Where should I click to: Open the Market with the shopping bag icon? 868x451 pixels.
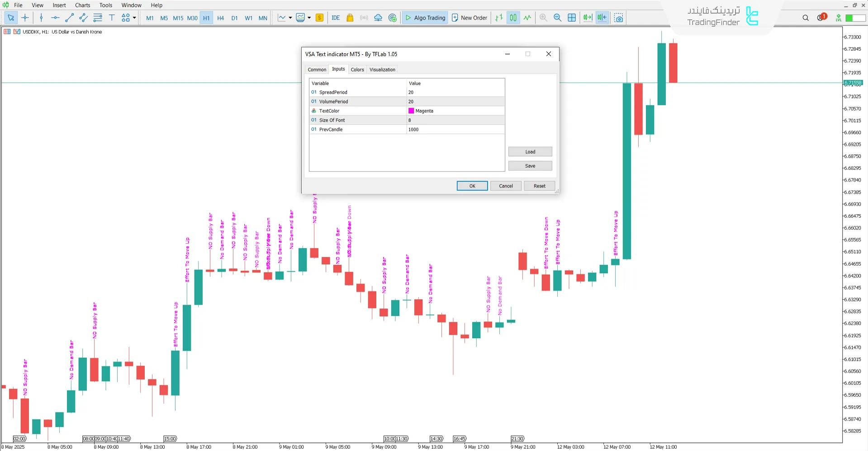point(350,18)
